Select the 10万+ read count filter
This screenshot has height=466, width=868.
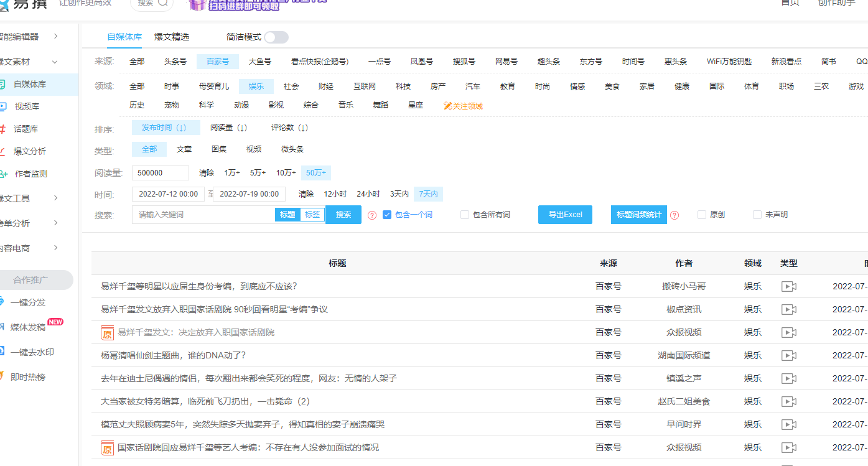[x=286, y=173]
